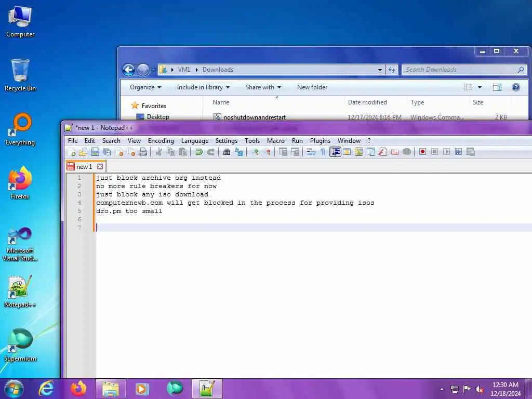The height and width of the screenshot is (399, 532).
Task: Toggle the file Monitoring (tail -f) icon
Action: (407, 152)
